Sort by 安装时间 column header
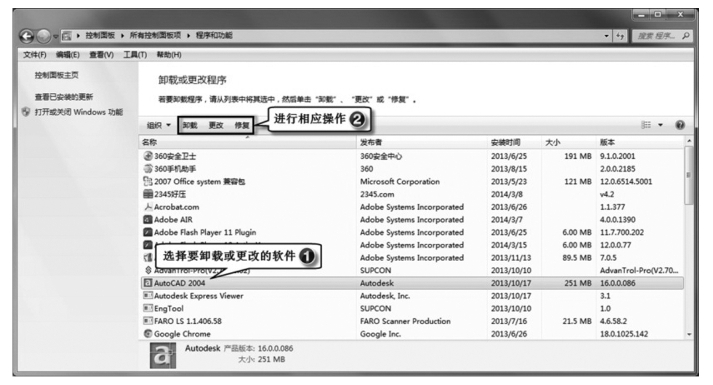The height and width of the screenshot is (385, 713). (x=514, y=142)
